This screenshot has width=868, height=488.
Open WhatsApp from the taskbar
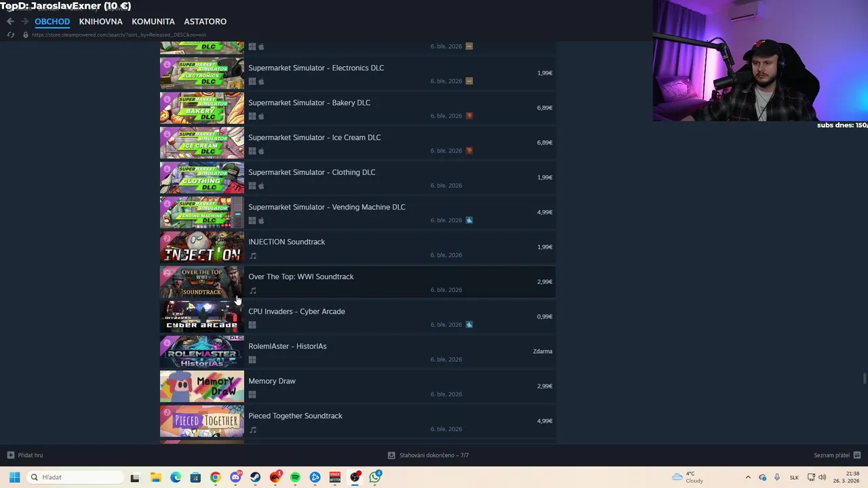(375, 477)
